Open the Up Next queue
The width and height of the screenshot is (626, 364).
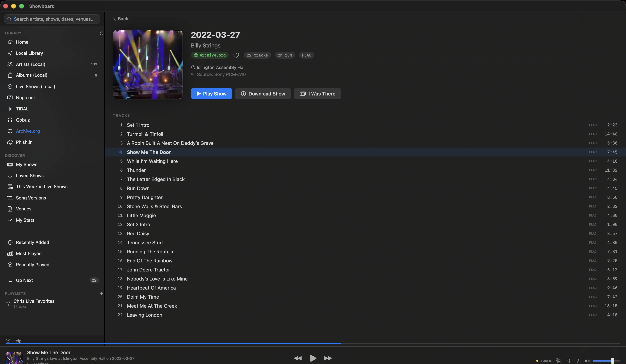tap(24, 280)
